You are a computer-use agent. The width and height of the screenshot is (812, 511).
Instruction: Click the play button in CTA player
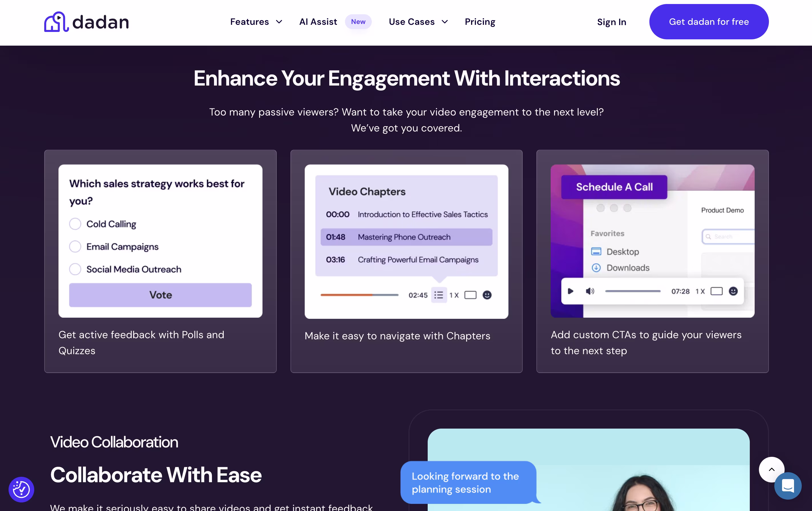pyautogui.click(x=571, y=291)
